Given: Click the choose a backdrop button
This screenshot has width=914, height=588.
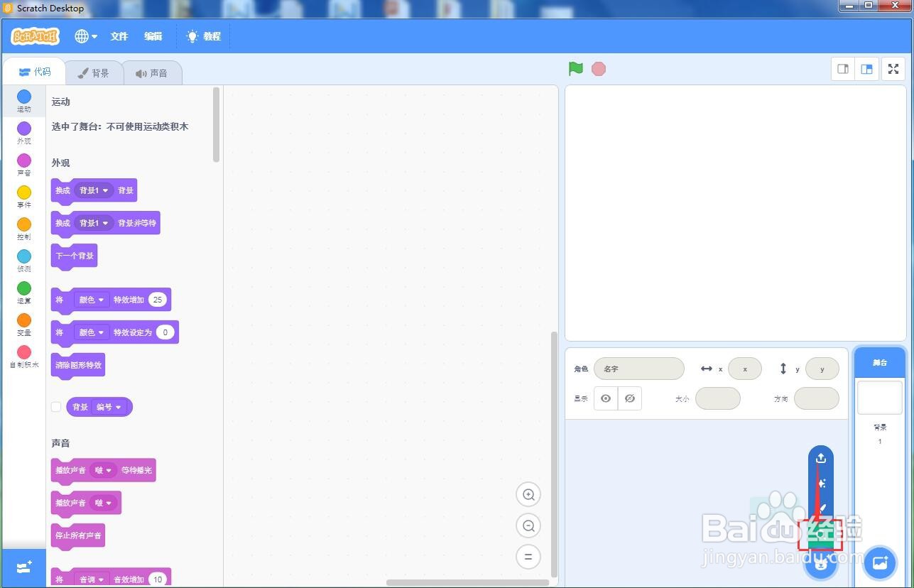Looking at the screenshot, I should pos(880,563).
